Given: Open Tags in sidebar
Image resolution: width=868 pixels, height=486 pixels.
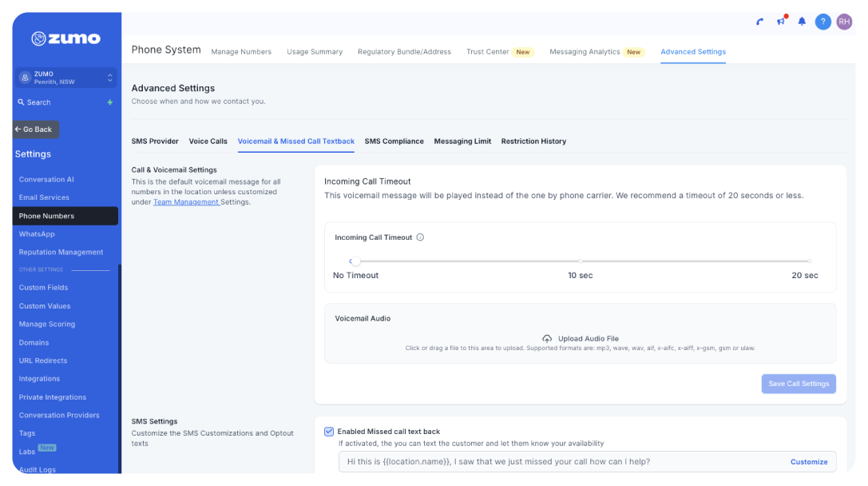Looking at the screenshot, I should tap(27, 433).
